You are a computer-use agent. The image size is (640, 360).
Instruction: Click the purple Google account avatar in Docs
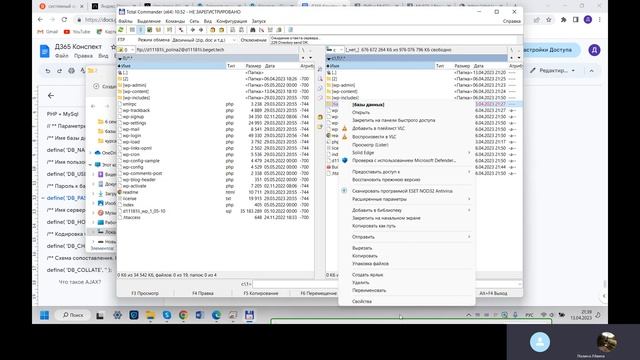pyautogui.click(x=594, y=50)
